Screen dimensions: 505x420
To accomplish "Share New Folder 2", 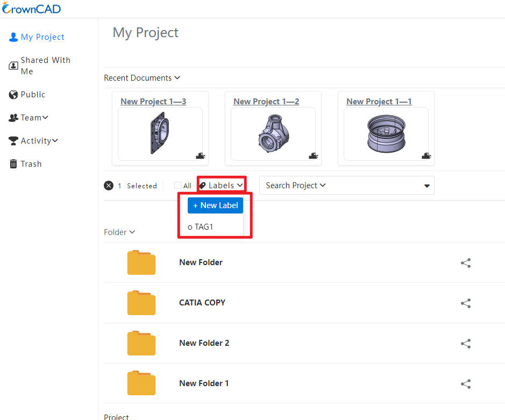I will (x=466, y=344).
